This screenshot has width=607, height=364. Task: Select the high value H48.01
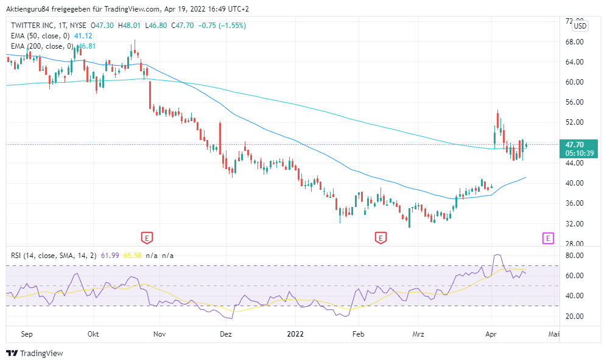129,26
